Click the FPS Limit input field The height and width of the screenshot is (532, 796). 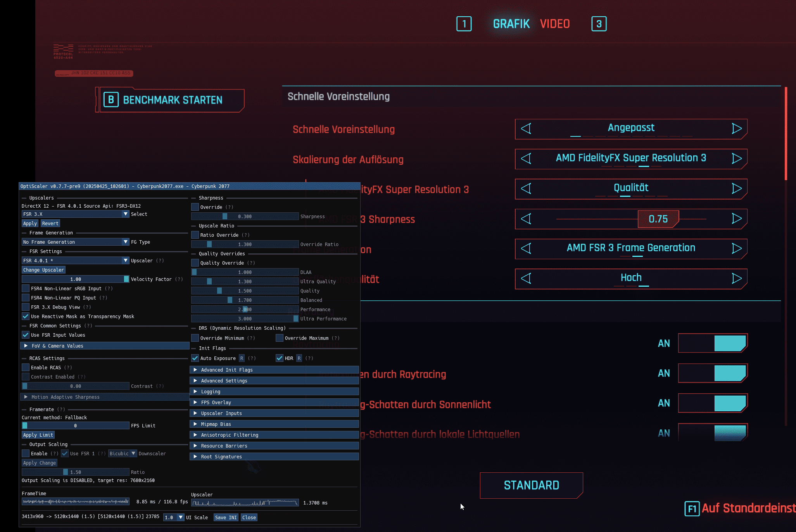[x=75, y=426]
